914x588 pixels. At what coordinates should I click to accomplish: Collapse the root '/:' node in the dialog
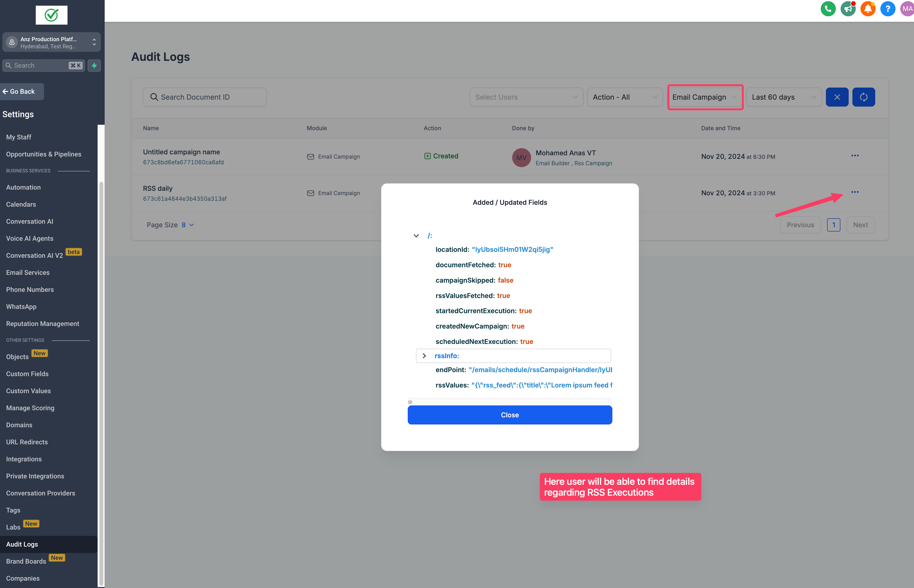tap(416, 236)
